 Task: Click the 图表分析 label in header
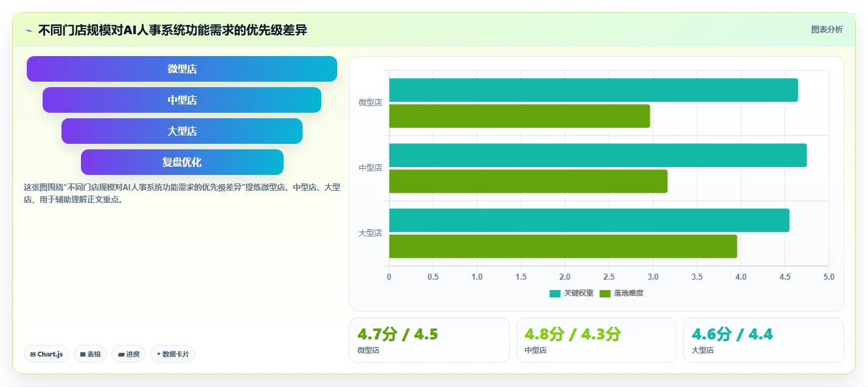pyautogui.click(x=827, y=29)
